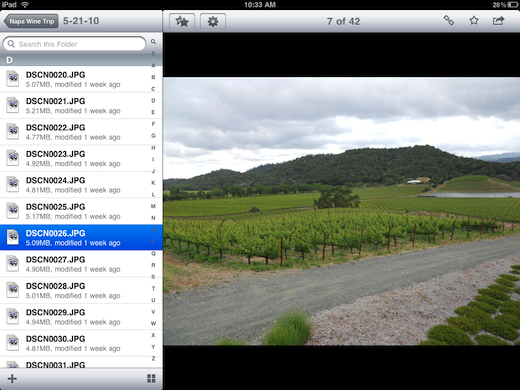Image resolution: width=520 pixels, height=390 pixels.
Task: Go back to Napa Wine Trip folder
Action: [31, 21]
